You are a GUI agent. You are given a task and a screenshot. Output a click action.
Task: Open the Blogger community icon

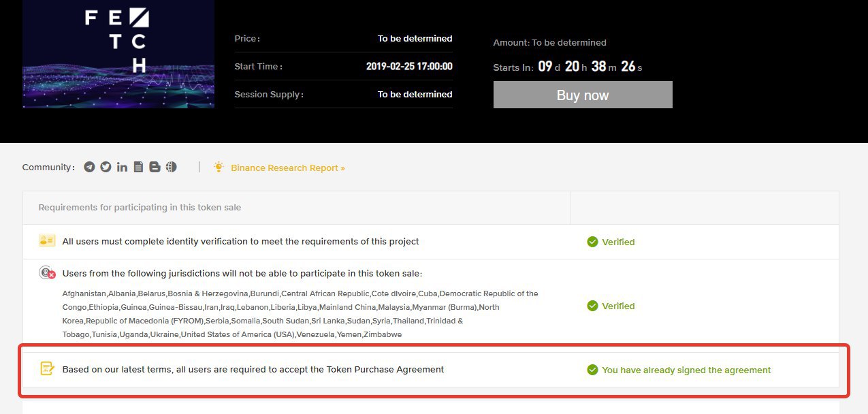pyautogui.click(x=155, y=167)
